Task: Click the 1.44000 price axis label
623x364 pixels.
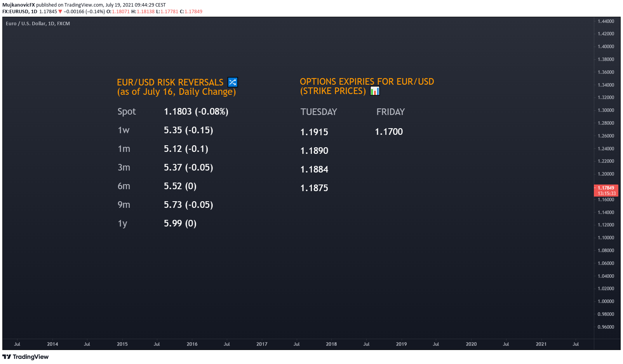Action: click(x=606, y=21)
